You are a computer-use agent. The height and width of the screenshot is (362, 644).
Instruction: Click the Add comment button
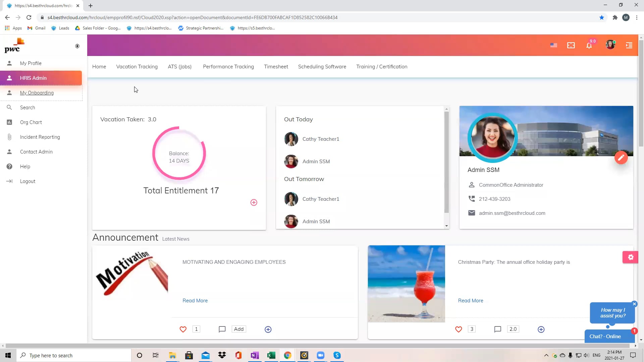pyautogui.click(x=239, y=329)
